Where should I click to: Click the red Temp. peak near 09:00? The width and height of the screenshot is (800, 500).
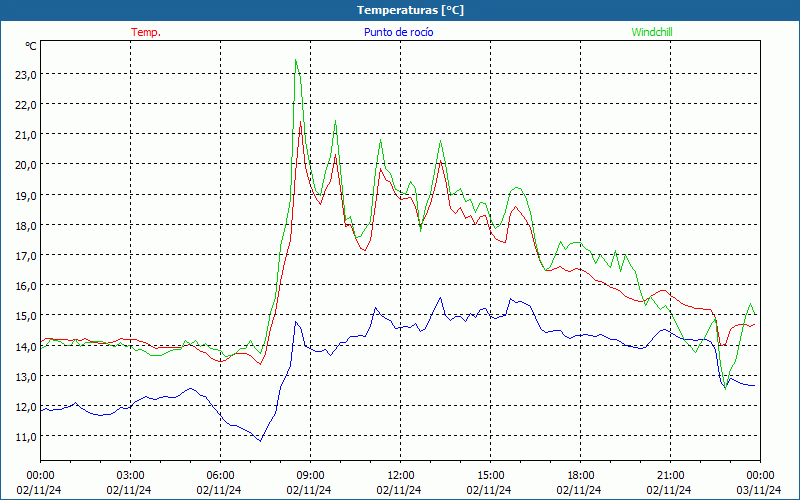pyautogui.click(x=301, y=122)
